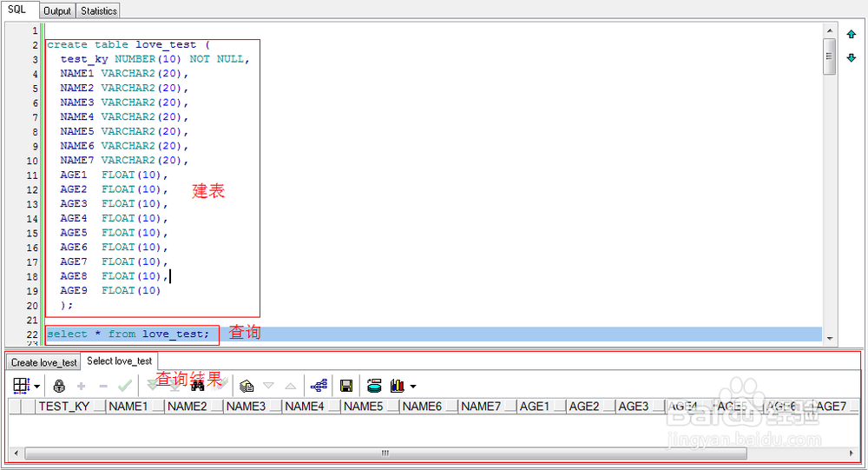
Task: Click the small sort button in NAME4 column
Action: (334, 407)
